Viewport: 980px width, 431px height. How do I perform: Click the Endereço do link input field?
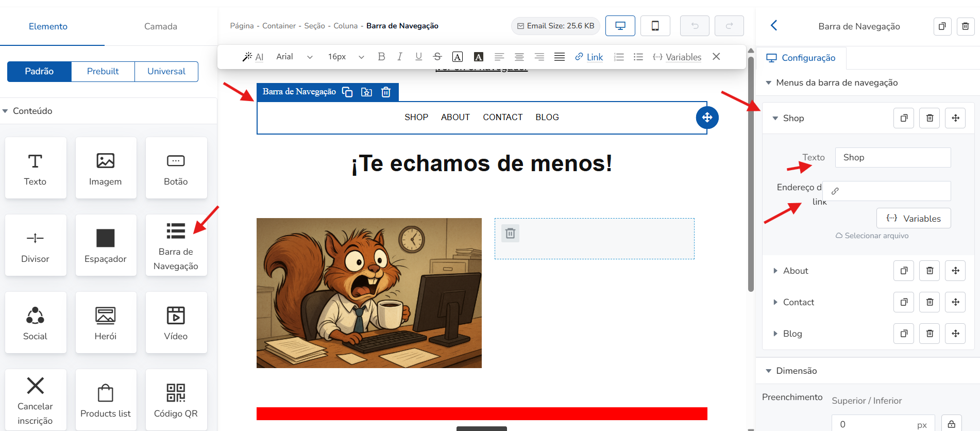[887, 191]
